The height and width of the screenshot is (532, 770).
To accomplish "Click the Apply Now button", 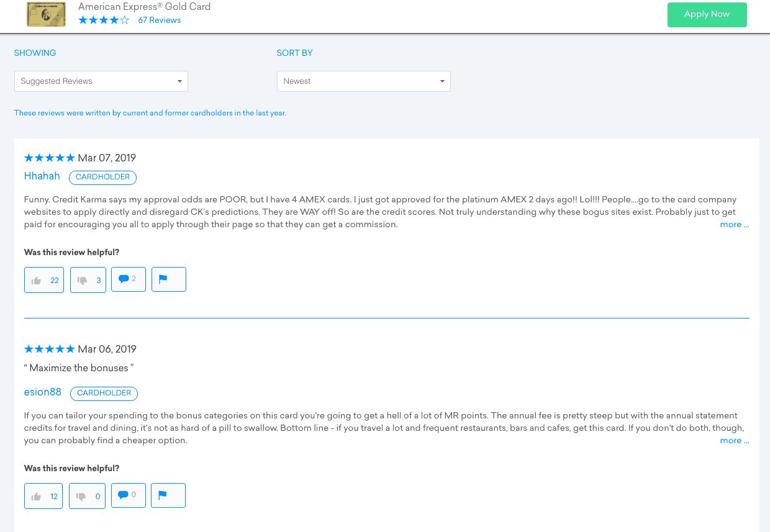I will click(707, 14).
